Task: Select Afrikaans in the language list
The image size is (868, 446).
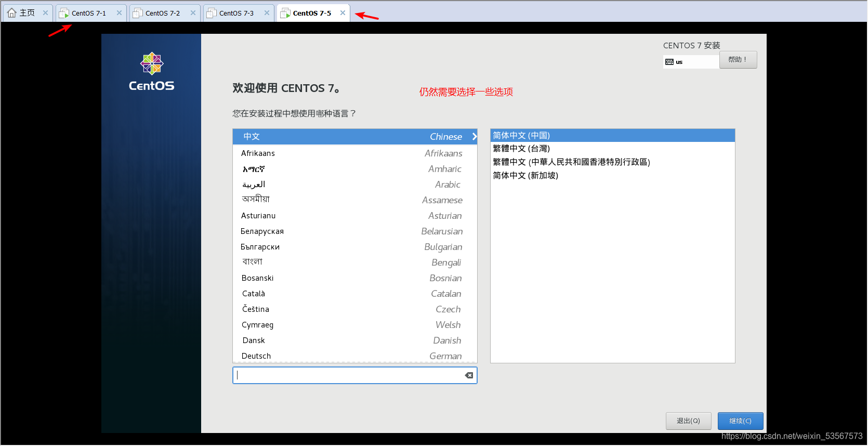Action: click(355, 153)
